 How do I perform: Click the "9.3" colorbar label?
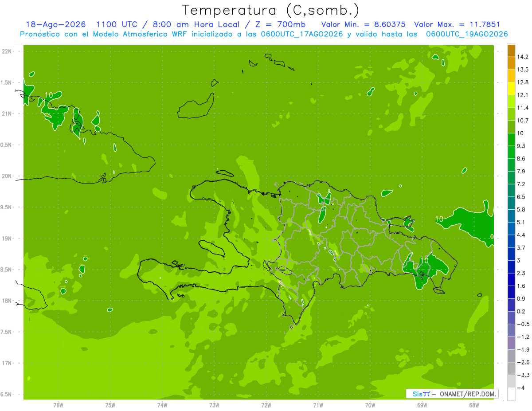[521, 146]
